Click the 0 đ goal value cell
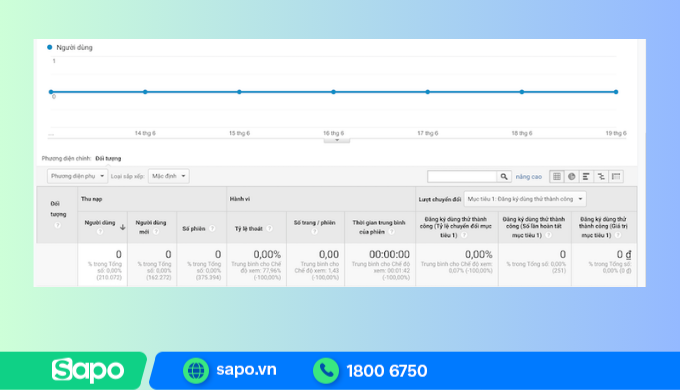Viewport: 680px width, 390px height. pyautogui.click(x=624, y=254)
